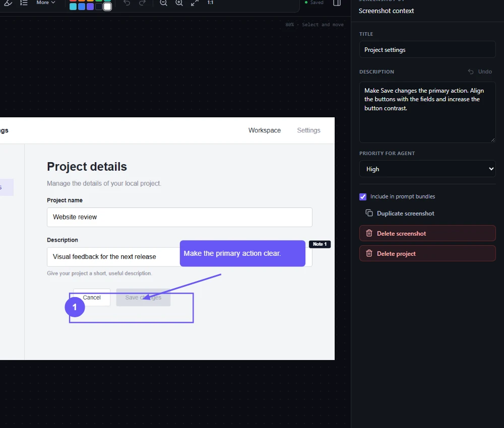
Task: Undo the description change
Action: pos(480,72)
